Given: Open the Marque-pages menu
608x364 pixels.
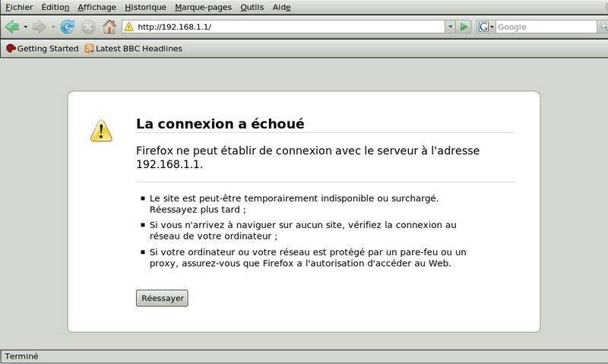Looking at the screenshot, I should pyautogui.click(x=203, y=7).
